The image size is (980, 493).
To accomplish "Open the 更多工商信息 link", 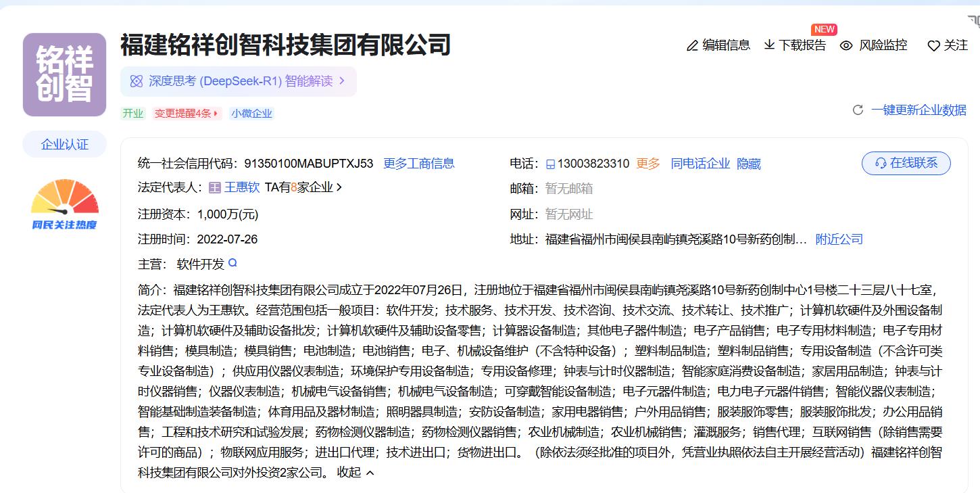I will tap(418, 164).
